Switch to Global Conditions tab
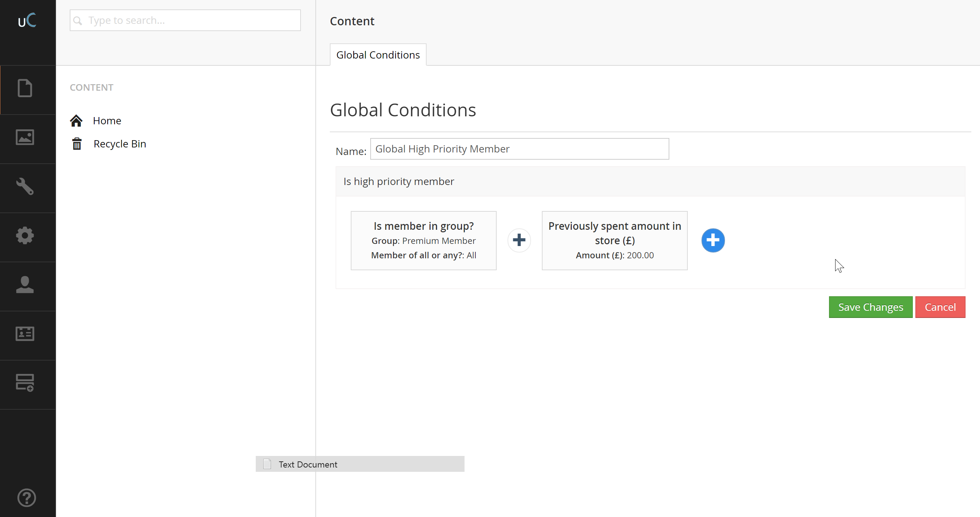Image resolution: width=980 pixels, height=517 pixels. pos(378,55)
